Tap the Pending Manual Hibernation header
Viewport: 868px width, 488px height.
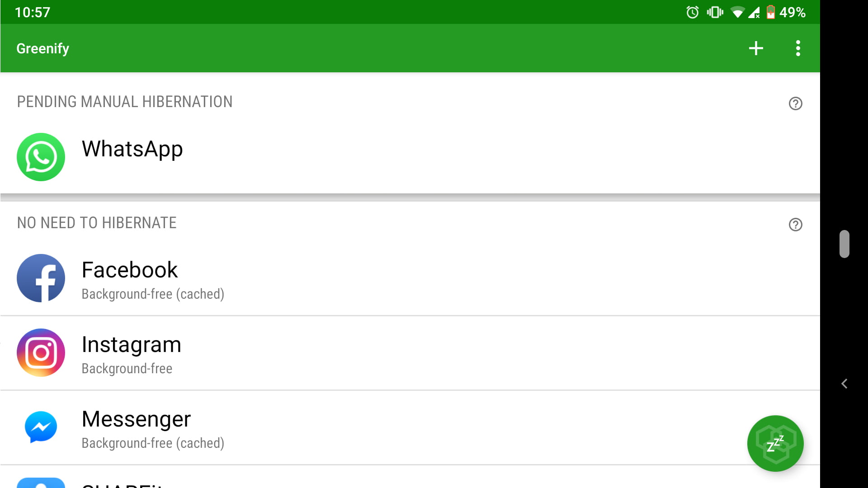coord(125,102)
